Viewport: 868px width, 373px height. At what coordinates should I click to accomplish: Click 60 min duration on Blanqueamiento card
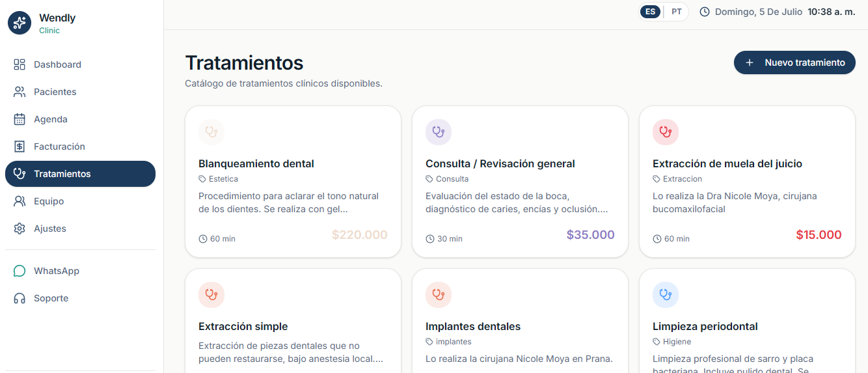pyautogui.click(x=217, y=239)
